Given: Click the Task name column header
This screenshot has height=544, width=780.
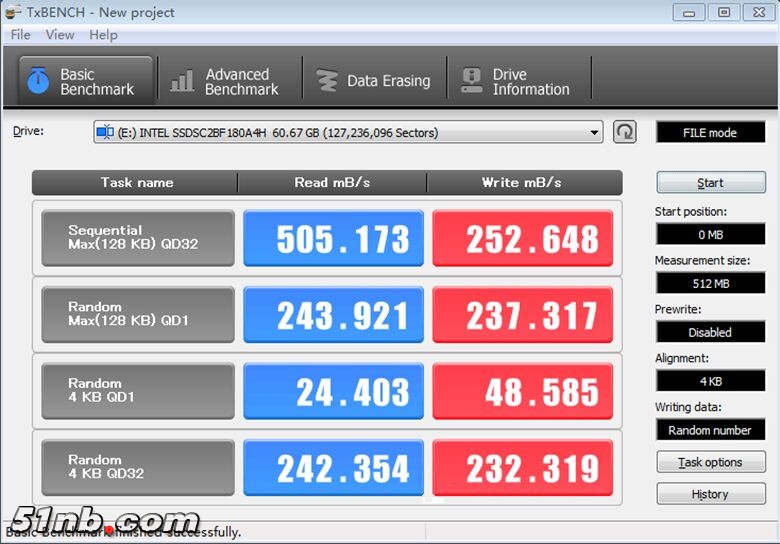Looking at the screenshot, I should [135, 182].
